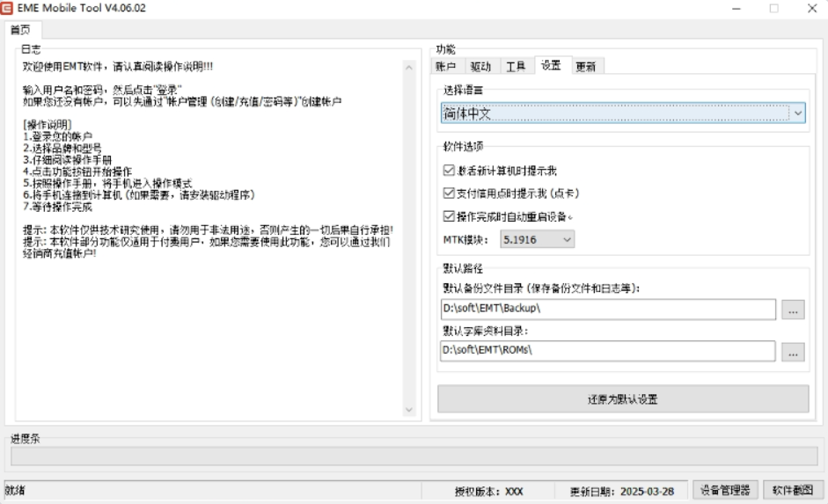Click 还原为默认设置 button
This screenshot has height=504, width=828.
pos(623,399)
